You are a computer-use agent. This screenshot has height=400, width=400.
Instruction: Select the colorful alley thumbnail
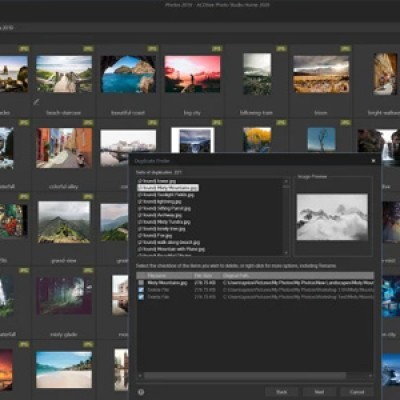point(64,148)
